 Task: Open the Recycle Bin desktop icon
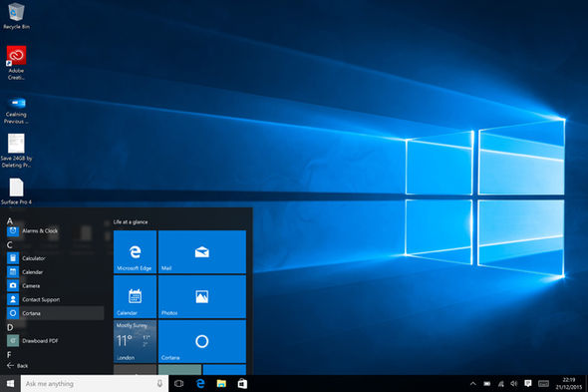16,16
